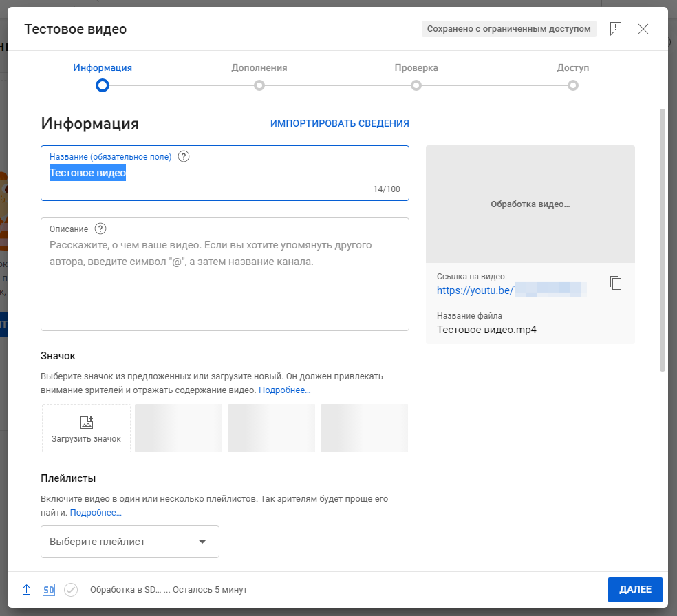This screenshot has width=677, height=616.
Task: Click the Информация section heading
Action: (x=90, y=124)
